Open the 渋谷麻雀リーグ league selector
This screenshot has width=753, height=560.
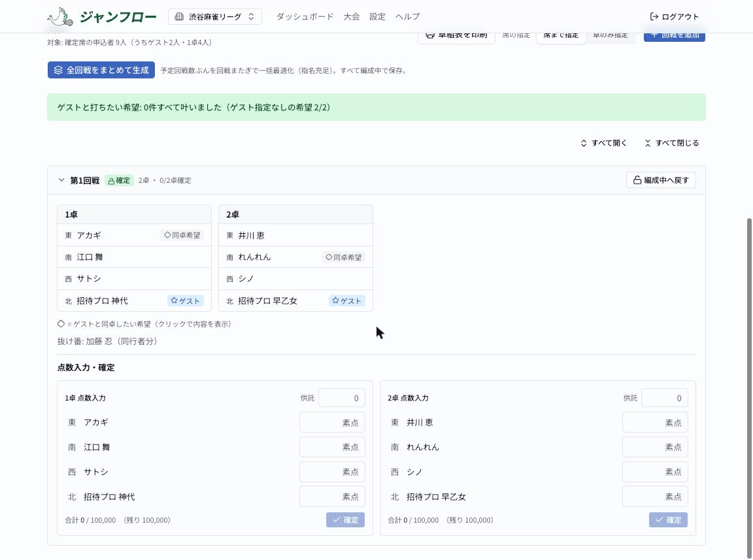click(x=214, y=16)
